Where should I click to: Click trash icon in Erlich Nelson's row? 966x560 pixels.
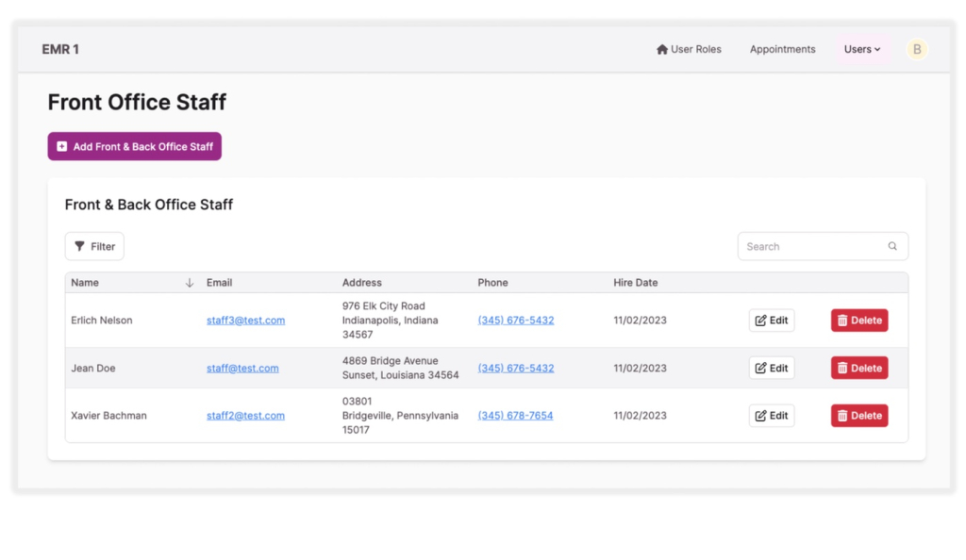point(842,321)
